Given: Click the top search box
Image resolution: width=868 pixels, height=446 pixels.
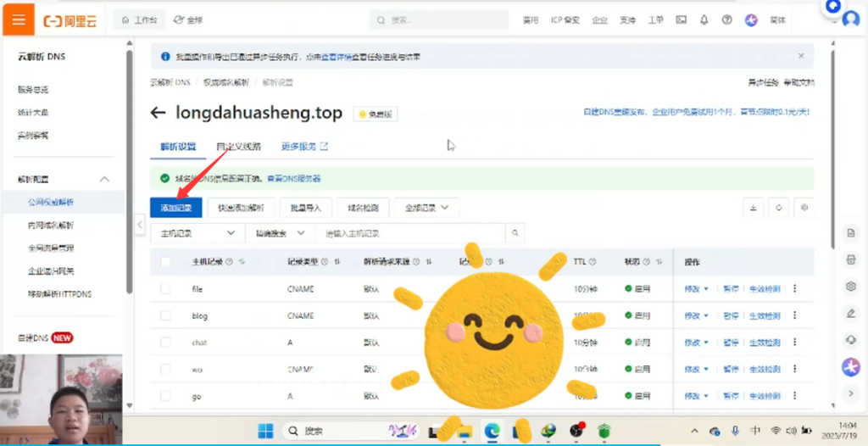Looking at the screenshot, I should click(439, 20).
